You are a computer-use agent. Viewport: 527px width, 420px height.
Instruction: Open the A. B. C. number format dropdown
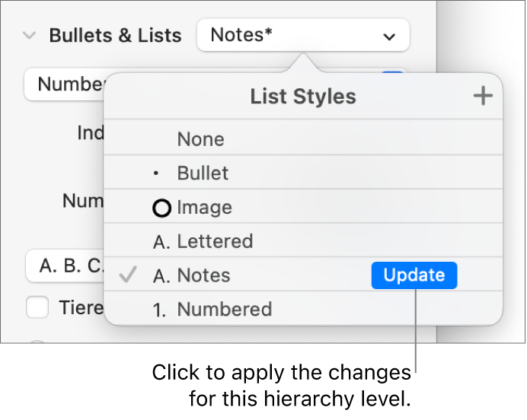click(x=64, y=266)
